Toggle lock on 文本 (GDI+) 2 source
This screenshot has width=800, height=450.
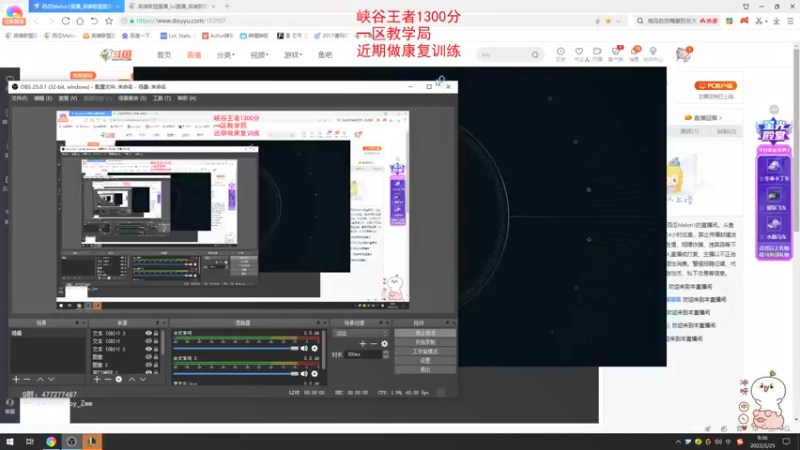[x=156, y=349]
